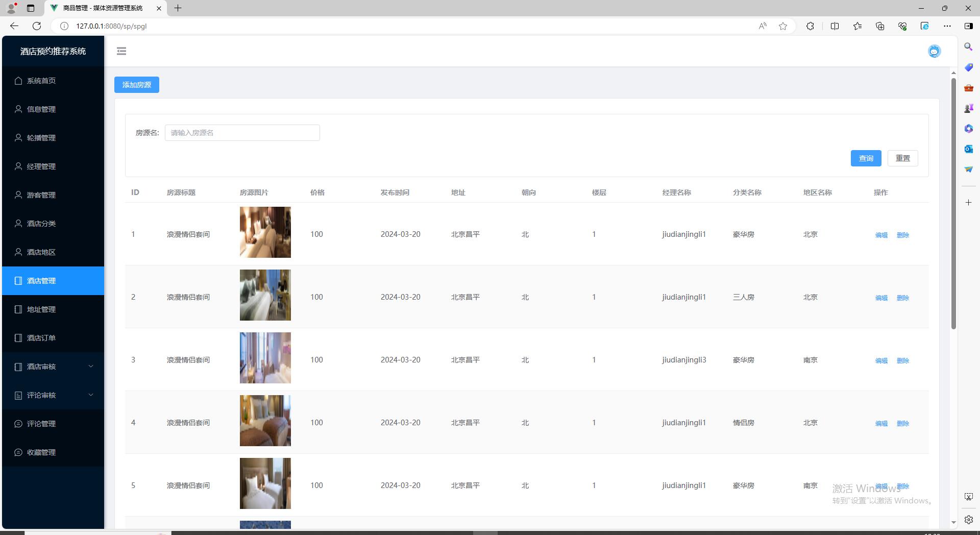The height and width of the screenshot is (535, 980).
Task: Open browser settings and more menu
Action: tap(947, 26)
